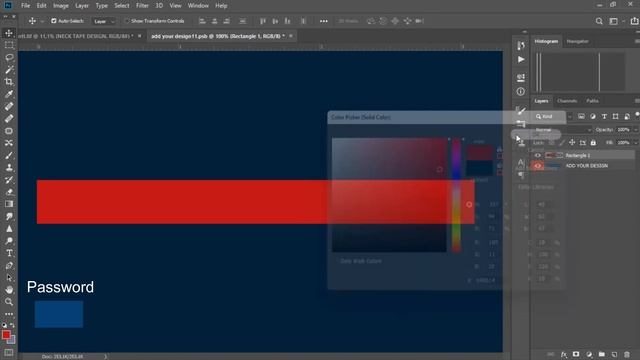This screenshot has height=360, width=640.
Task: Open the Info panel icon
Action: (521, 91)
